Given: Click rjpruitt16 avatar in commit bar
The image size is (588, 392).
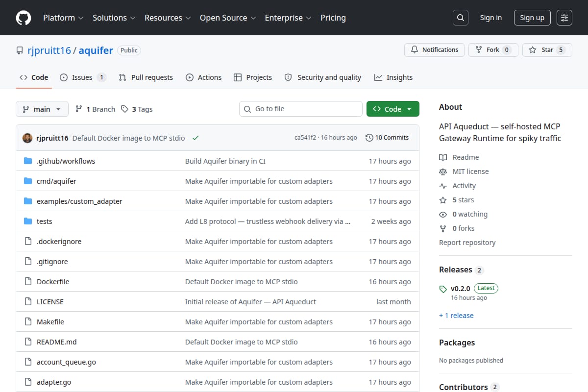Looking at the screenshot, I should click(x=27, y=138).
